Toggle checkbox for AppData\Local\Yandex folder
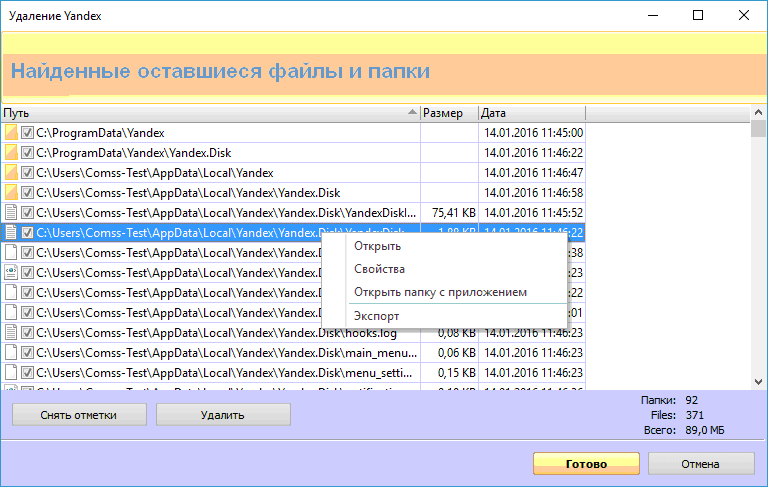 [x=27, y=173]
